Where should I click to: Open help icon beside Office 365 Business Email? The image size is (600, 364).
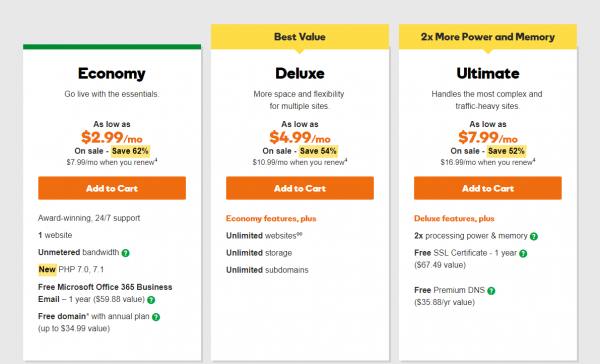(x=151, y=300)
